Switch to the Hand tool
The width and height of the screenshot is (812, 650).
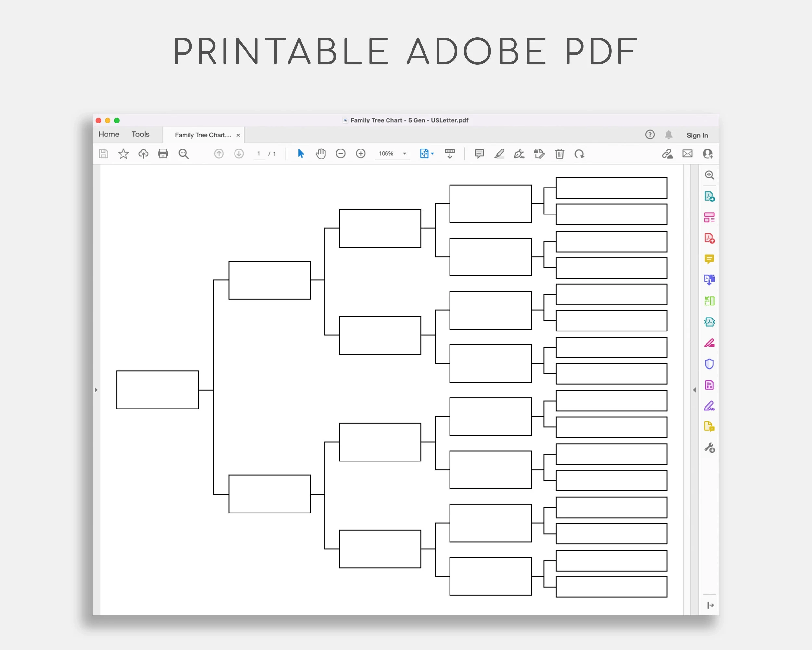(321, 154)
